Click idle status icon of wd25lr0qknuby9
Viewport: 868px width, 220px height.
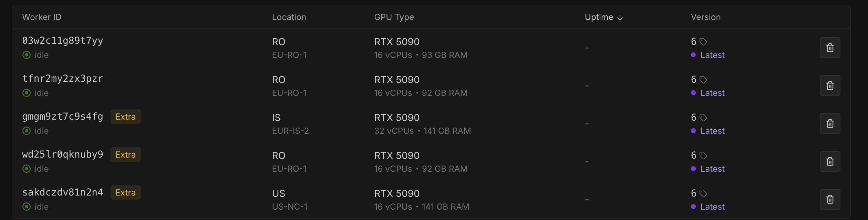[x=27, y=169]
